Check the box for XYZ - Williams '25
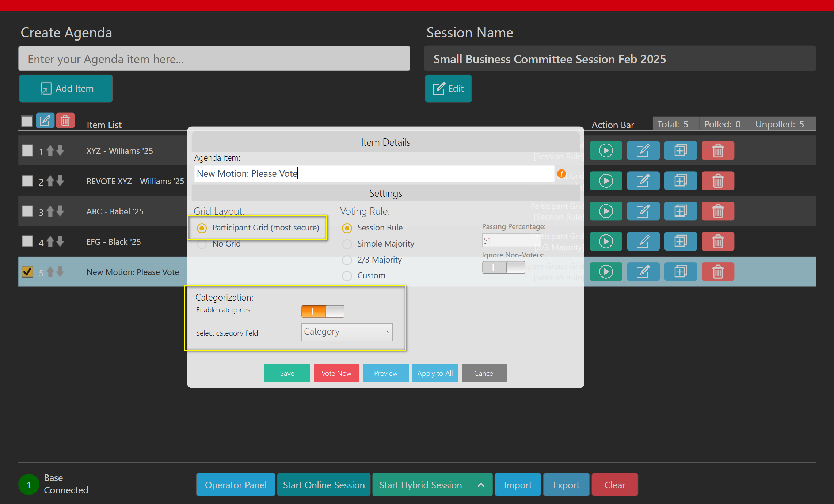Screen dimensions: 834x504 tap(27, 150)
